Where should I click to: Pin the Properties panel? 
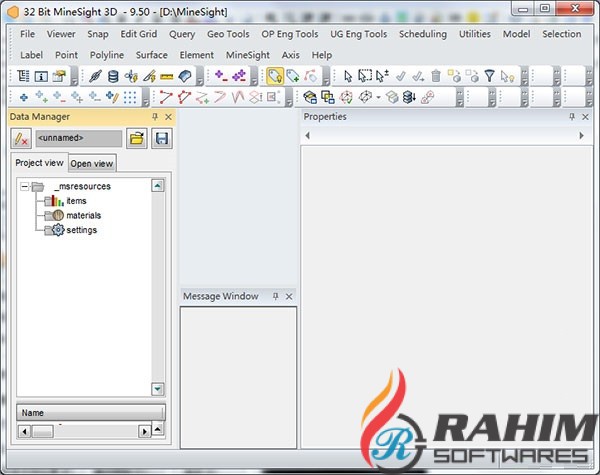[572, 117]
